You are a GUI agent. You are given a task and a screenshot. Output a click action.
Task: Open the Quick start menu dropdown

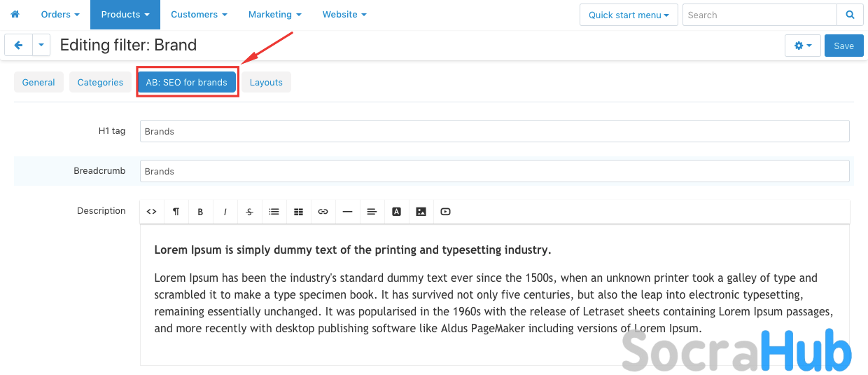click(x=628, y=15)
